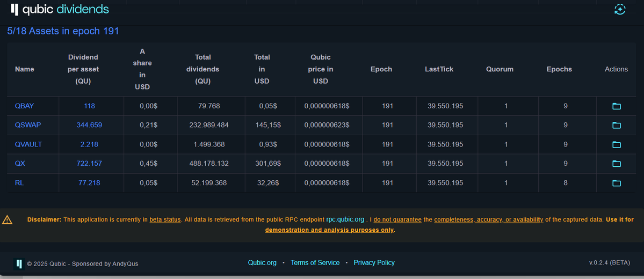Click the disclaimer warning triangle icon
This screenshot has width=644, height=279.
click(7, 220)
